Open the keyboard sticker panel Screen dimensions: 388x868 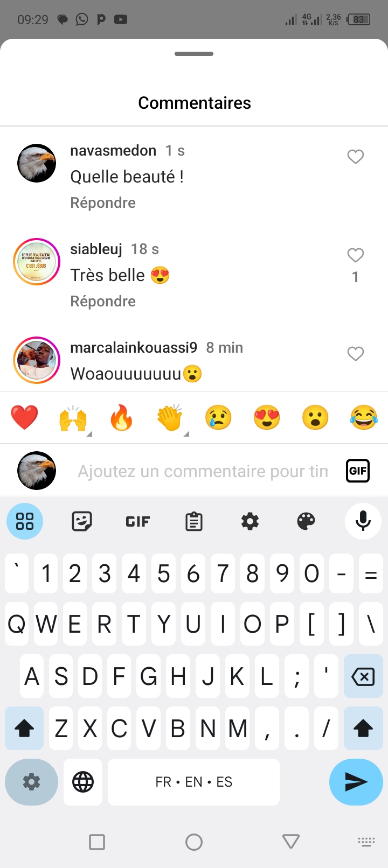click(x=82, y=521)
